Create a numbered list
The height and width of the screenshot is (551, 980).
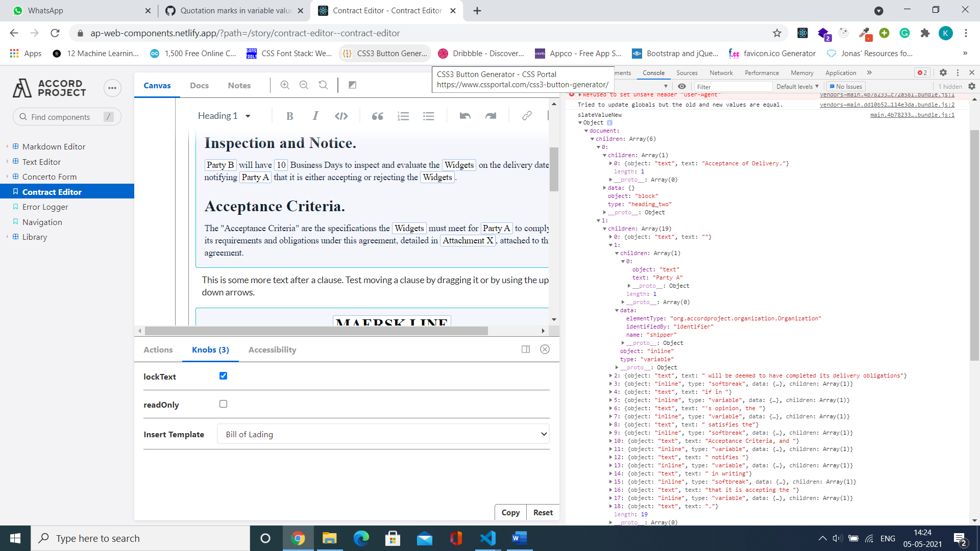(x=403, y=116)
